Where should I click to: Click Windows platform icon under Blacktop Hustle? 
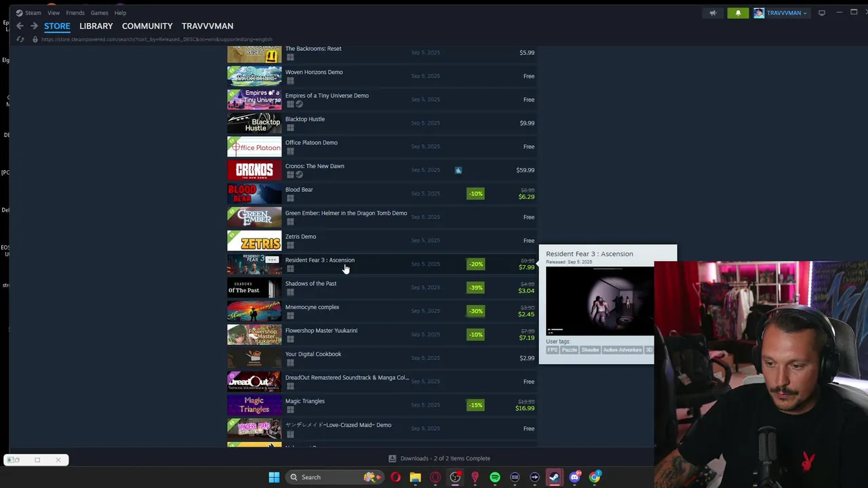290,127
